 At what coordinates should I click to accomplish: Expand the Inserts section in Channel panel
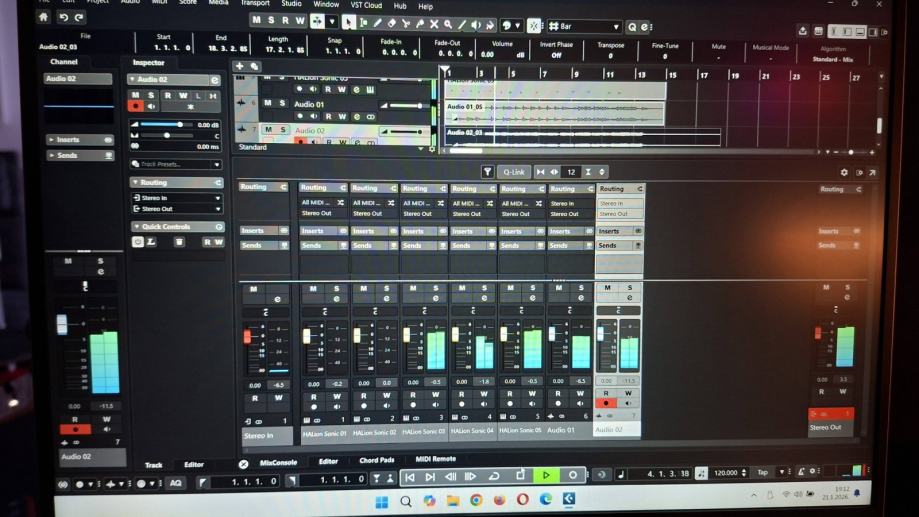click(x=79, y=140)
